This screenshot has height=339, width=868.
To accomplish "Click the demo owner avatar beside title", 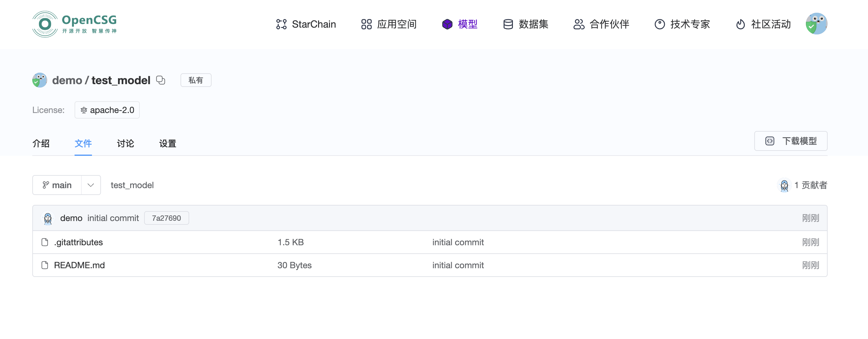I will click(40, 80).
